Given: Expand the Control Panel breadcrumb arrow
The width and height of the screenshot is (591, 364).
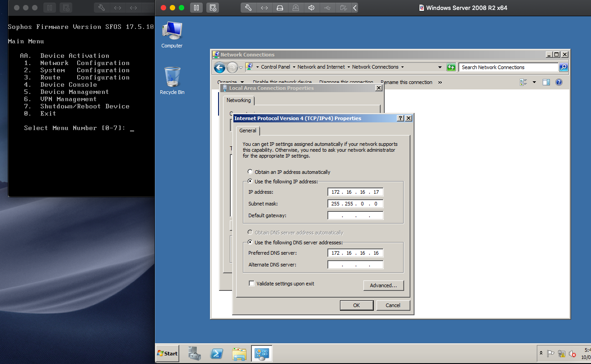Looking at the screenshot, I should point(293,67).
